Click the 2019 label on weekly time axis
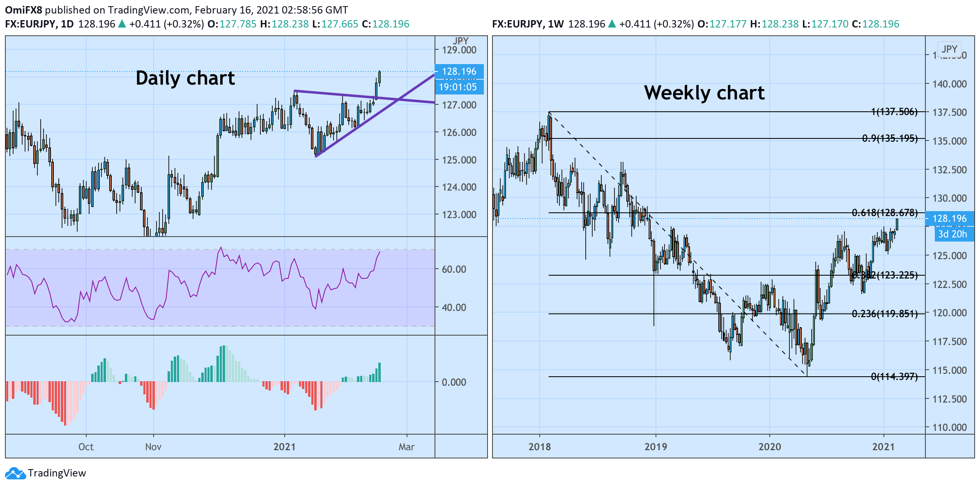Image resolution: width=980 pixels, height=488 pixels. point(656,447)
